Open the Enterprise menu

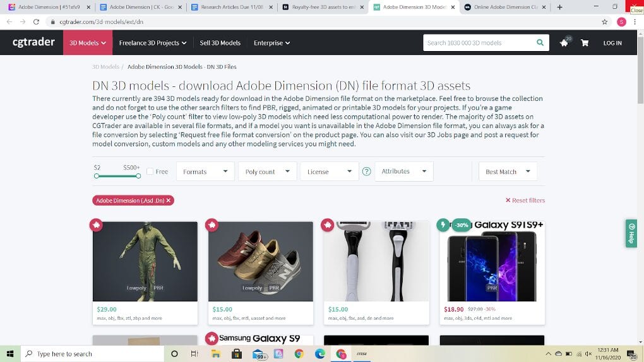coord(271,43)
